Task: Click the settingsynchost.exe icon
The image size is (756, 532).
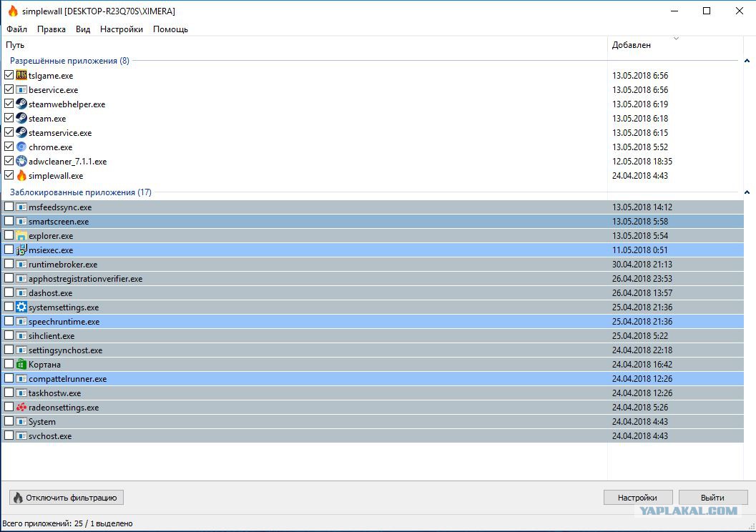Action: click(x=21, y=350)
